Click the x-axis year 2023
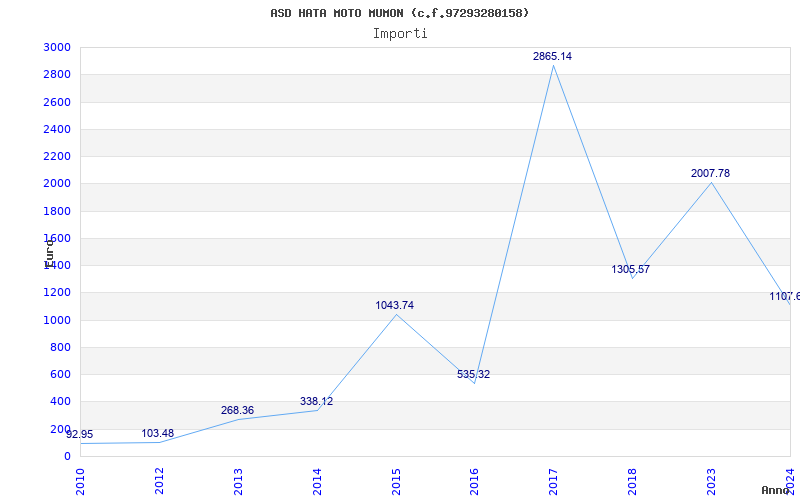Image resolution: width=800 pixels, height=500 pixels. (x=711, y=481)
